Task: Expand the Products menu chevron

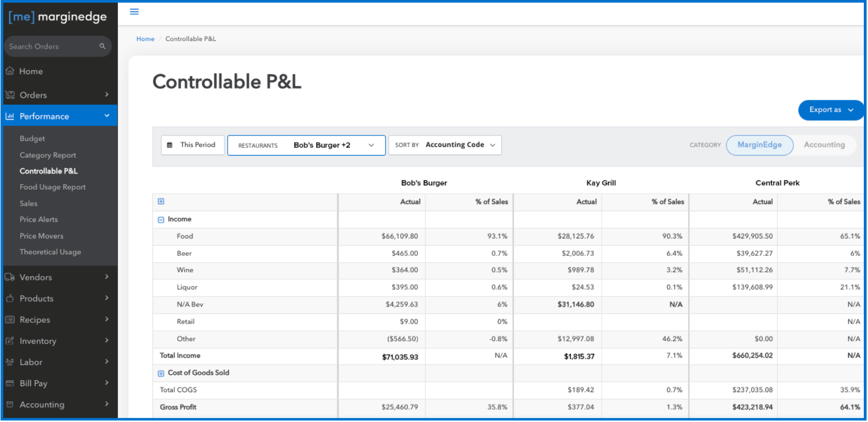Action: (107, 298)
